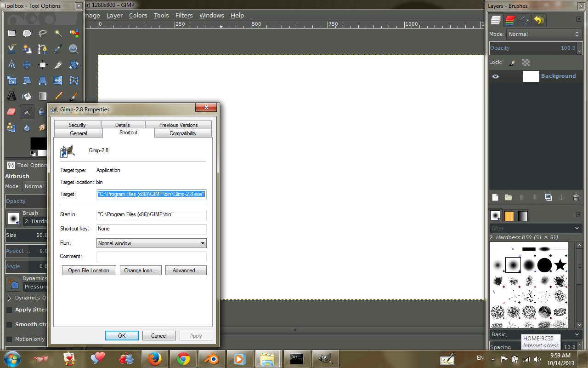Image resolution: width=588 pixels, height=368 pixels.
Task: Switch to the Compatibility tab
Action: pos(183,133)
